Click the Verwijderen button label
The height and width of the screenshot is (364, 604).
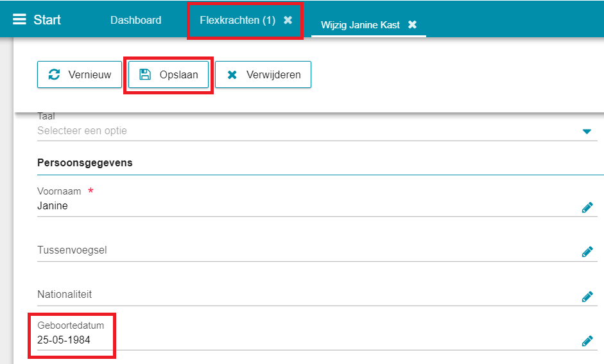[273, 74]
